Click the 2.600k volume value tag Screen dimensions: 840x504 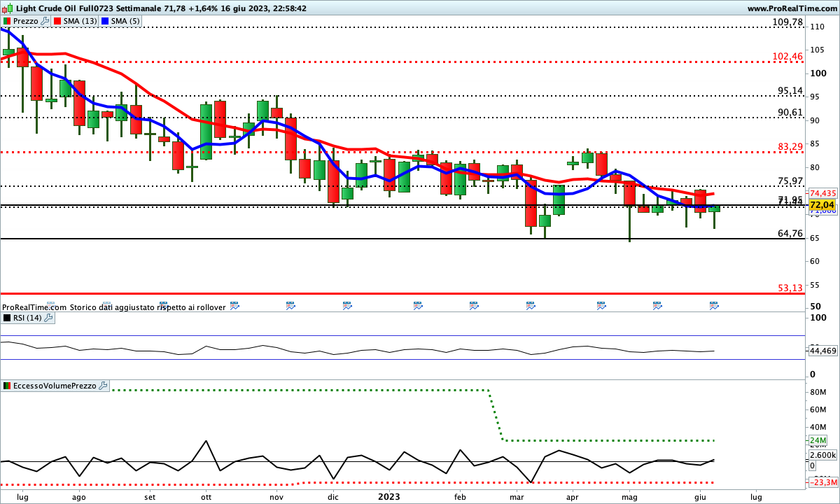point(823,456)
